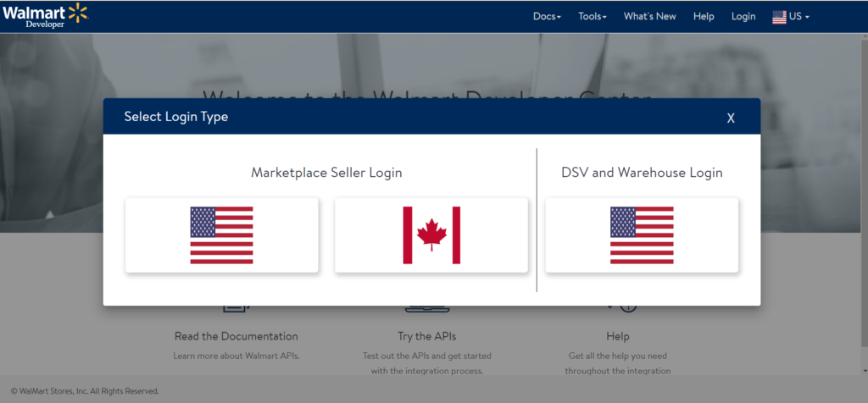Click the Help heading below the dialog
This screenshot has width=868, height=403.
point(618,336)
